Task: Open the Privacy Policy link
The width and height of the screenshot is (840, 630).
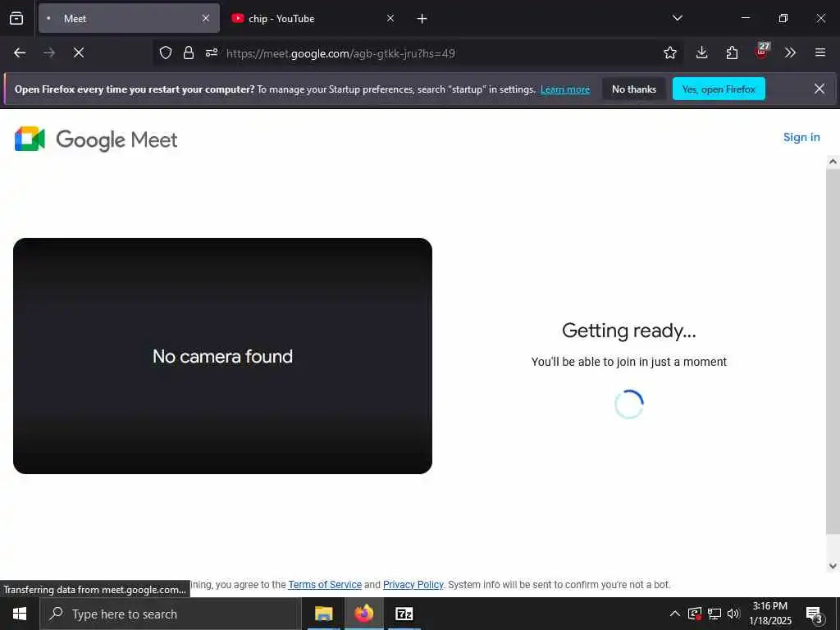Action: coord(413,584)
